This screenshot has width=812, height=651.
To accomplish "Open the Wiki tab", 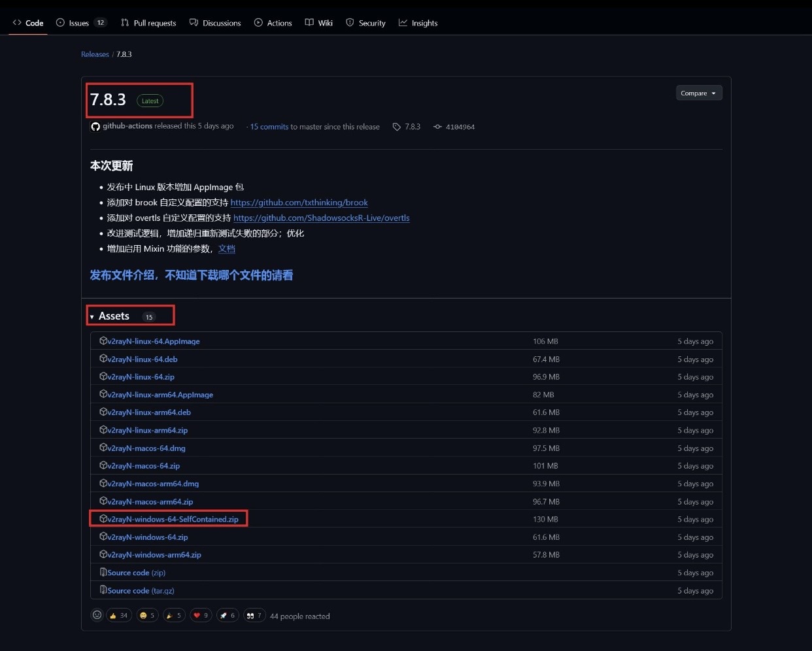I will click(x=318, y=23).
